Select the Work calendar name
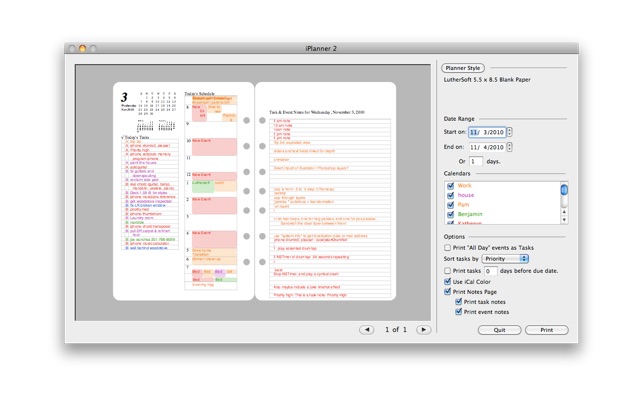This screenshot has height=402, width=643. 464,185
